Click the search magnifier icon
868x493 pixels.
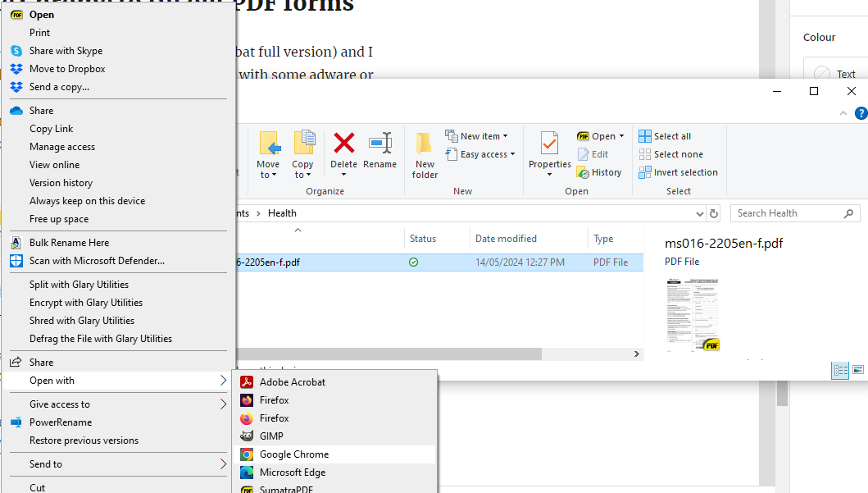pos(848,213)
